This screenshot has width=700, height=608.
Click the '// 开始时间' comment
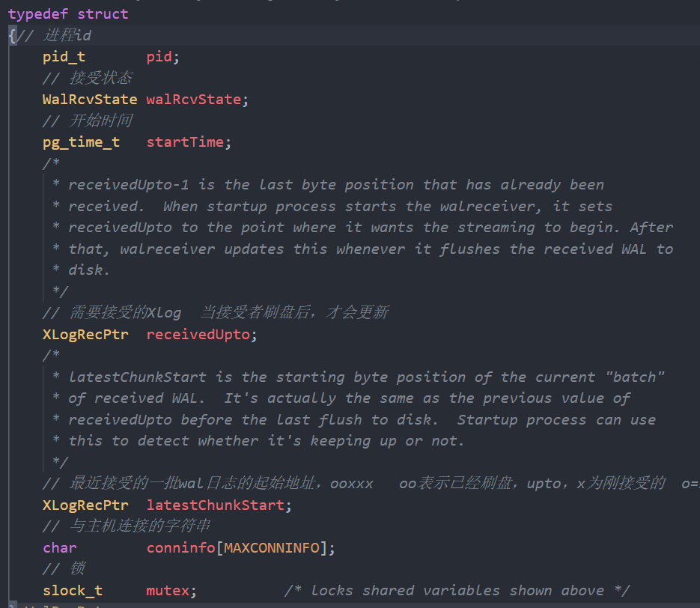(x=88, y=121)
